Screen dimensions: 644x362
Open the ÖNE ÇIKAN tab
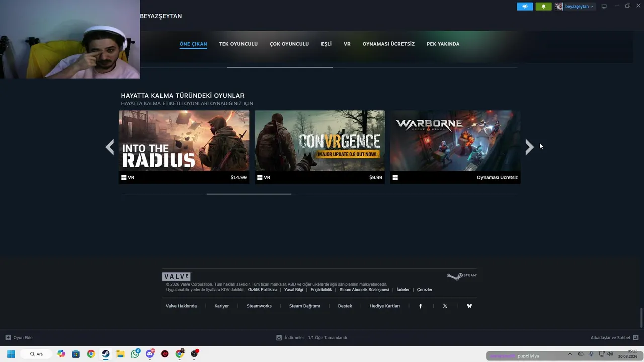193,44
